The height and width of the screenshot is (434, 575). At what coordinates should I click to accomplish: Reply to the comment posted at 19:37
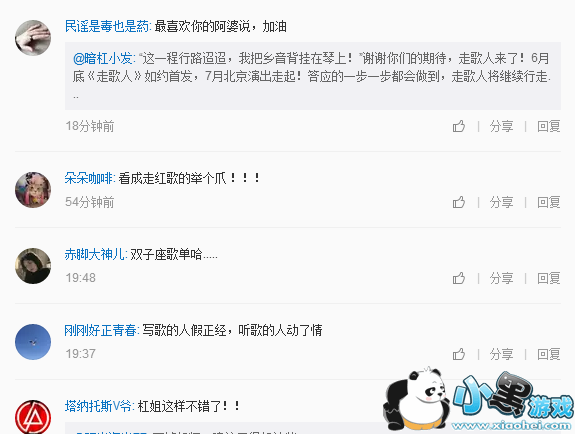pyautogui.click(x=549, y=354)
